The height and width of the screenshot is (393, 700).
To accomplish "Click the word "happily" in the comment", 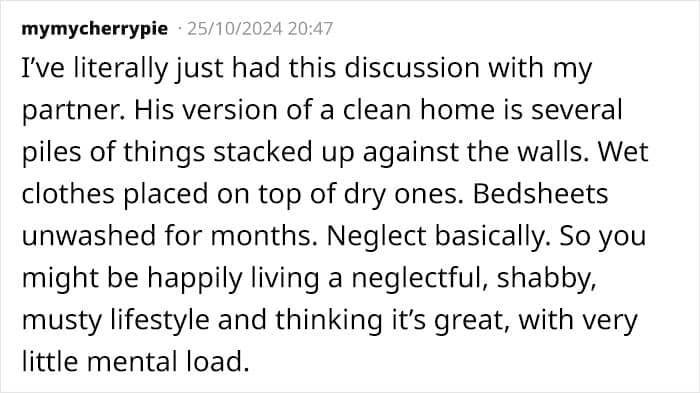I will (195, 279).
